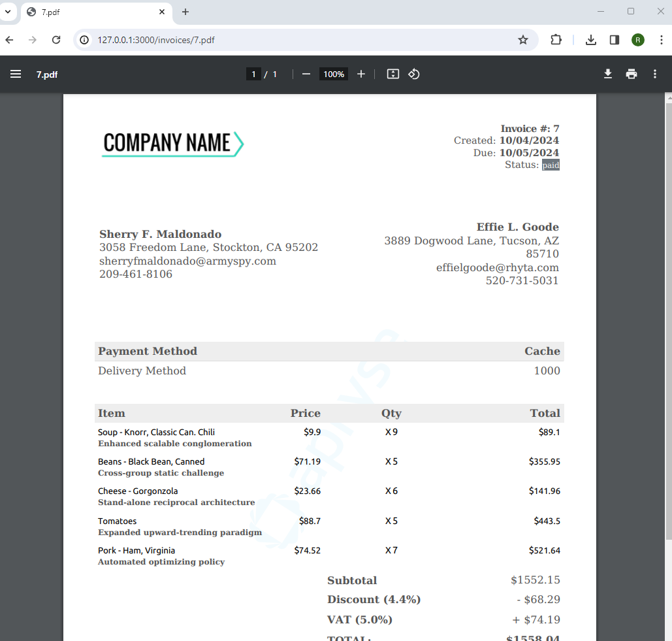The height and width of the screenshot is (641, 672).
Task: Click sherryfmaldonado@armyspy.com email
Action: coord(187,261)
